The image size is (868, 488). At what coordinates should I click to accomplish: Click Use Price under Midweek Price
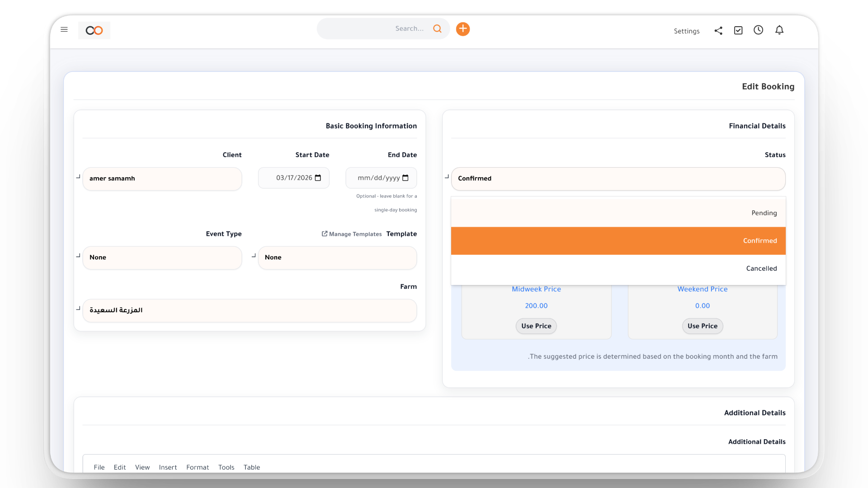tap(536, 326)
